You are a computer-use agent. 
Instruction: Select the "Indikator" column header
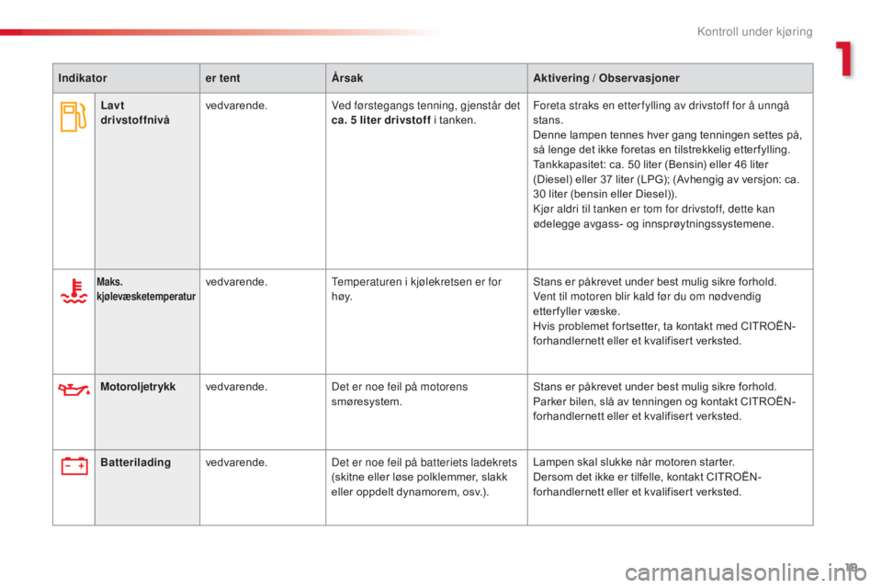pyautogui.click(x=85, y=79)
